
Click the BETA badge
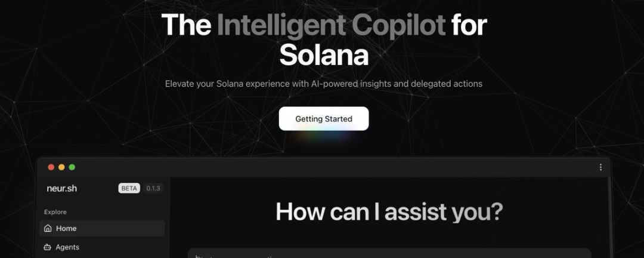pyautogui.click(x=129, y=189)
